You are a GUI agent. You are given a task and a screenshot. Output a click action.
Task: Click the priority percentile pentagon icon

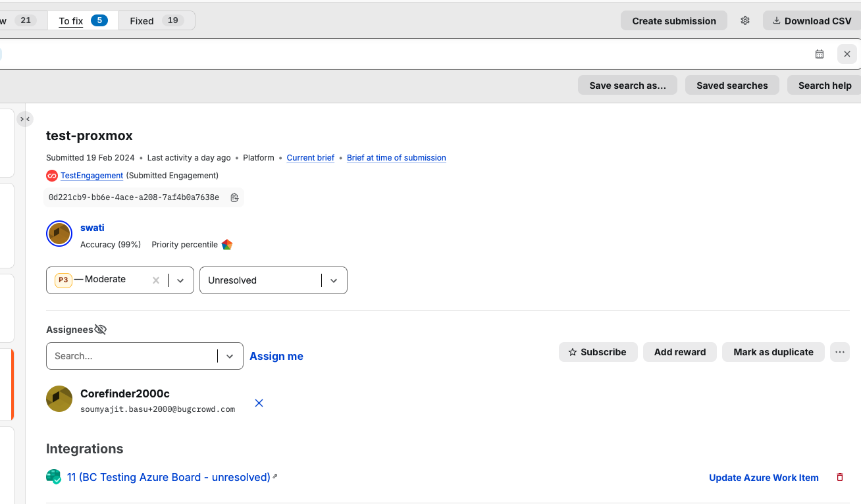227,245
